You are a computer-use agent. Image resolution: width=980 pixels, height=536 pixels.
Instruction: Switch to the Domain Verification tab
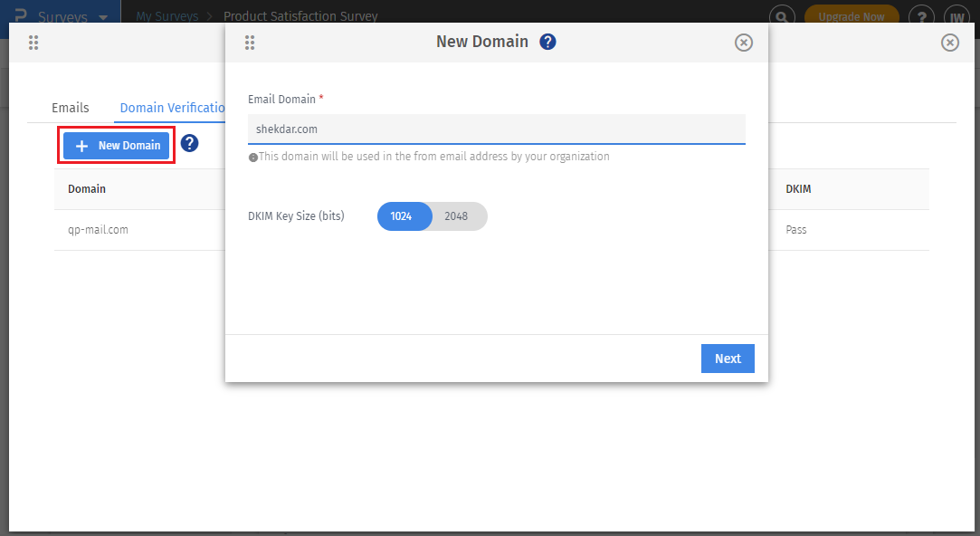[x=173, y=108]
